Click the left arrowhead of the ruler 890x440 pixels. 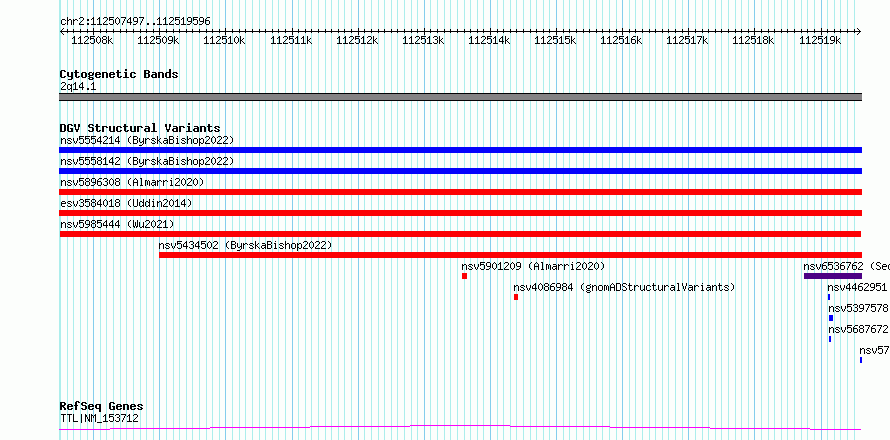[62, 32]
